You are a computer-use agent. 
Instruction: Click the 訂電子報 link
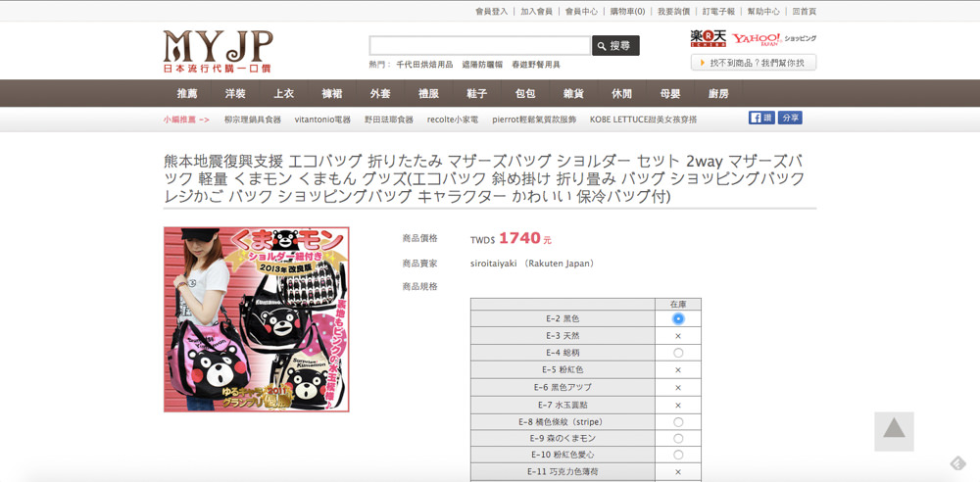pyautogui.click(x=718, y=11)
